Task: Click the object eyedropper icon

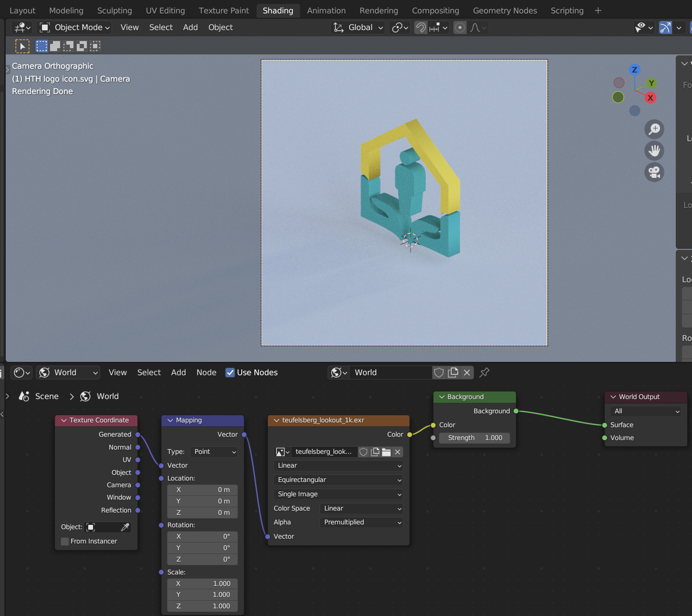Action: pos(125,527)
